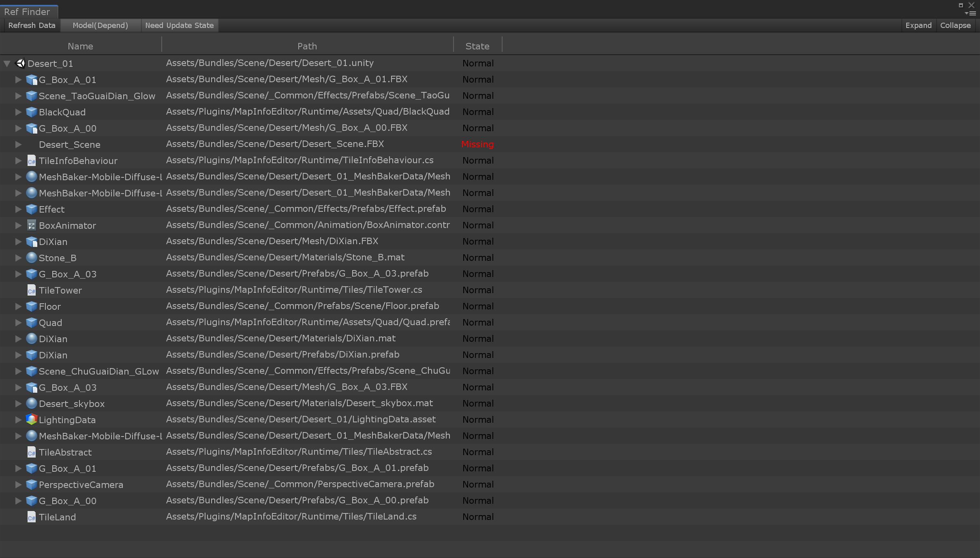
Task: Click the material sphere icon for Stone_B
Action: click(x=32, y=258)
